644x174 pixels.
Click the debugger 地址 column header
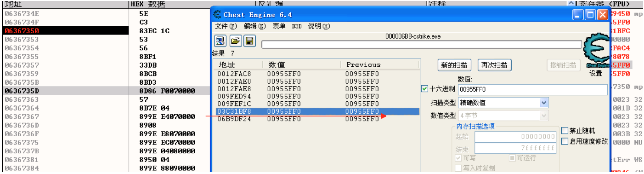pyautogui.click(x=65, y=4)
